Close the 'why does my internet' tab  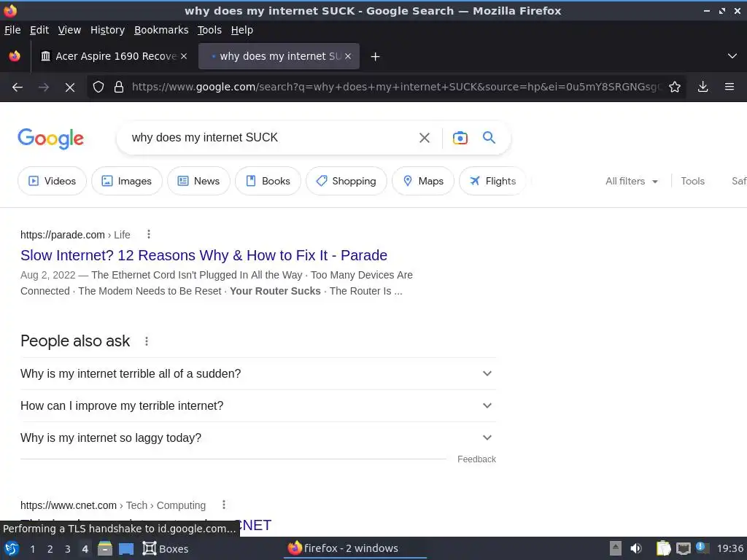(348, 56)
